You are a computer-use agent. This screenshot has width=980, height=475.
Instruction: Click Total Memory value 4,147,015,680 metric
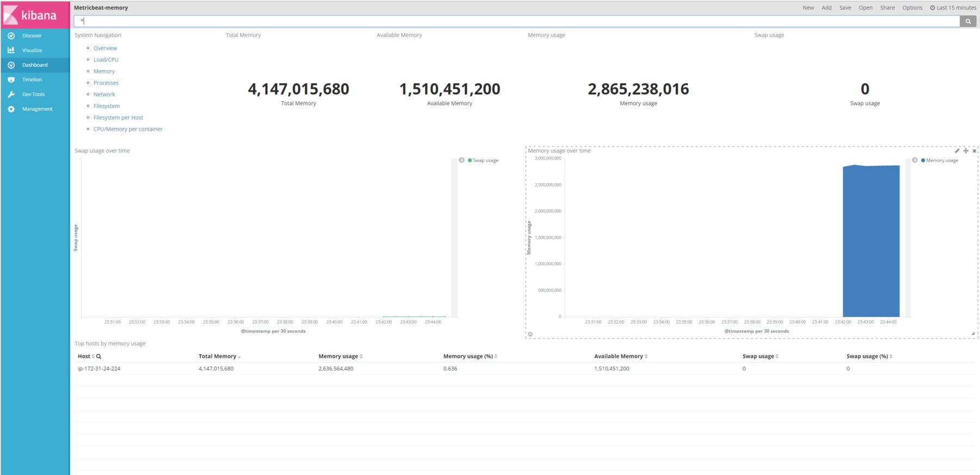[x=298, y=89]
